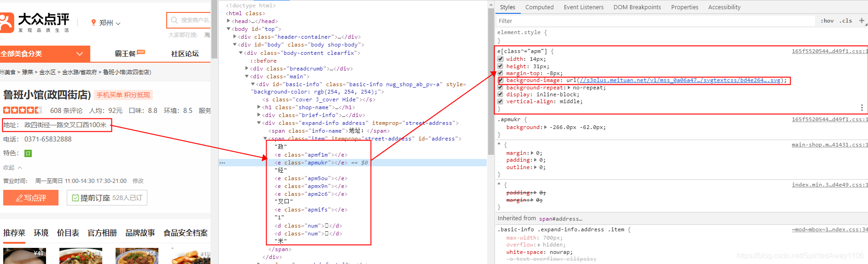Toggle the background-image property checkbox
The width and height of the screenshot is (868, 264).
click(500, 80)
